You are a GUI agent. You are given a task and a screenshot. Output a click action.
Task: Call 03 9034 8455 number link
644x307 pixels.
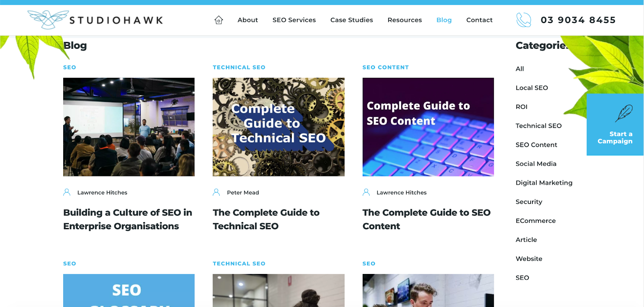coord(578,20)
